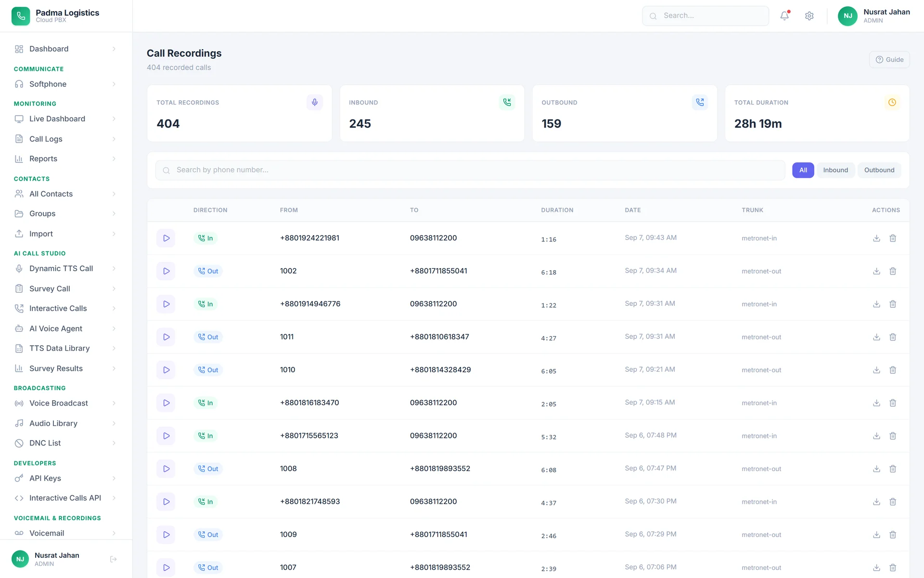This screenshot has width=924, height=578.
Task: Expand Interactive Calls chevron
Action: click(114, 308)
